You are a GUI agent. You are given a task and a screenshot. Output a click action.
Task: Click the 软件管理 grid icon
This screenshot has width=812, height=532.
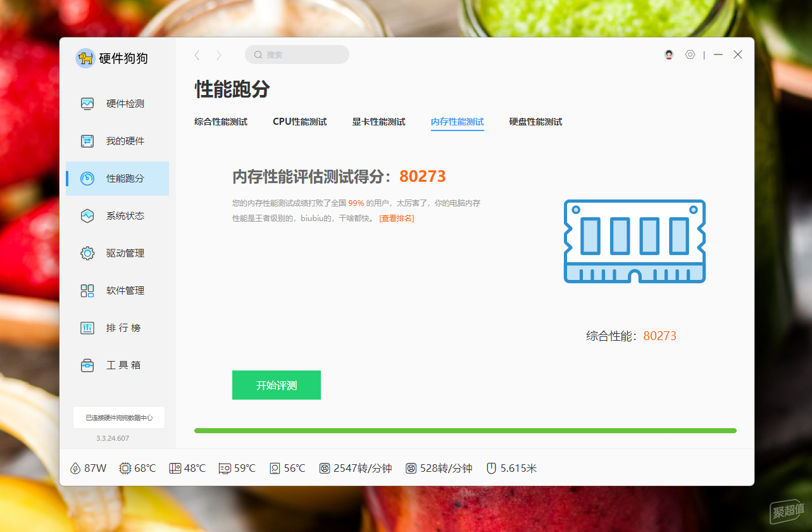coord(87,291)
